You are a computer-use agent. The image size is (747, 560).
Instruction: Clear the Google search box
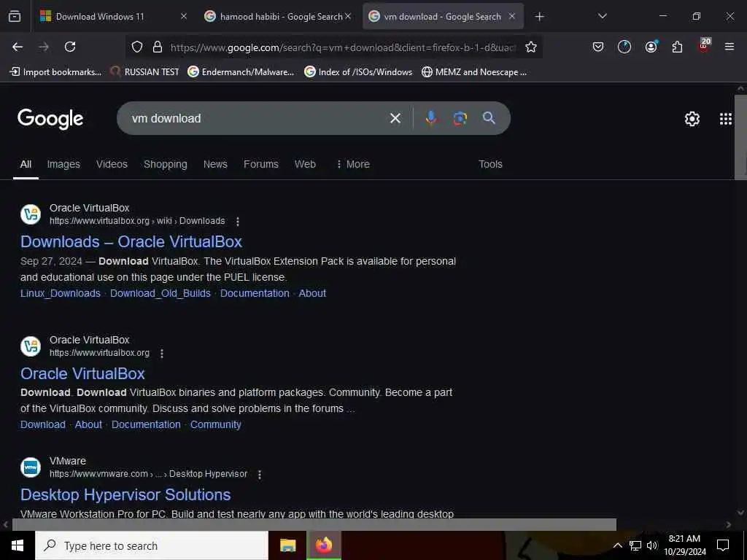click(x=395, y=118)
